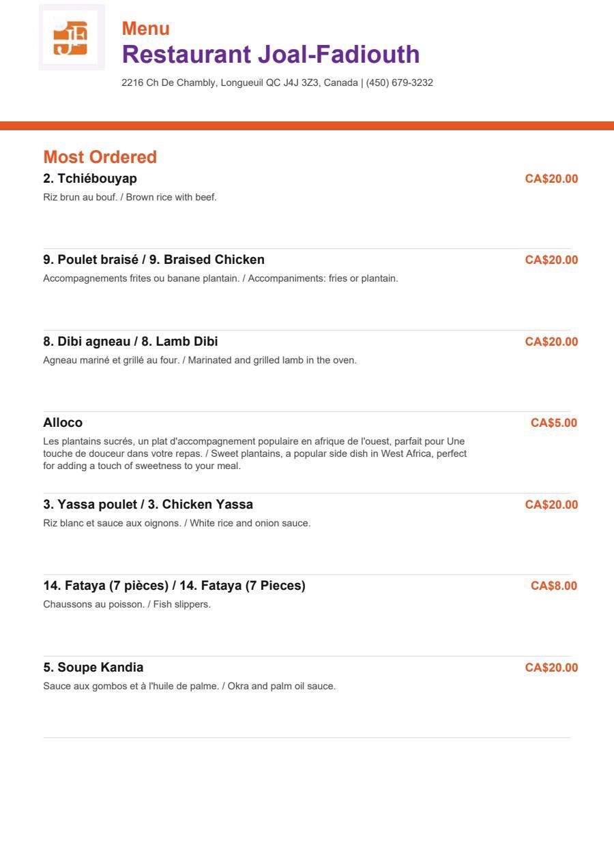Viewport: 614px width, 868px height.
Task: Open the Restaurant Joal-Fadiouth title
Action: 270,54
